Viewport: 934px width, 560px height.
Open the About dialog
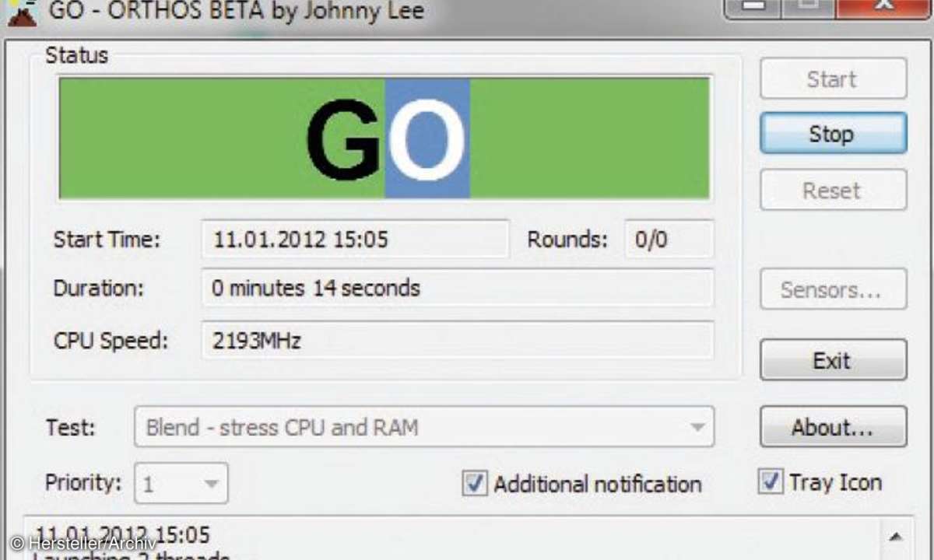tap(833, 427)
